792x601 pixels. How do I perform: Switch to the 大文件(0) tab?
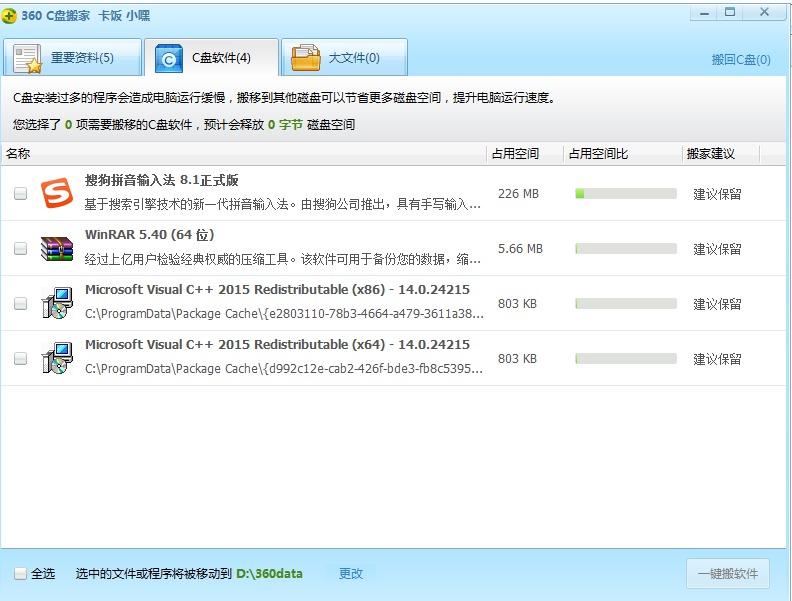click(344, 58)
